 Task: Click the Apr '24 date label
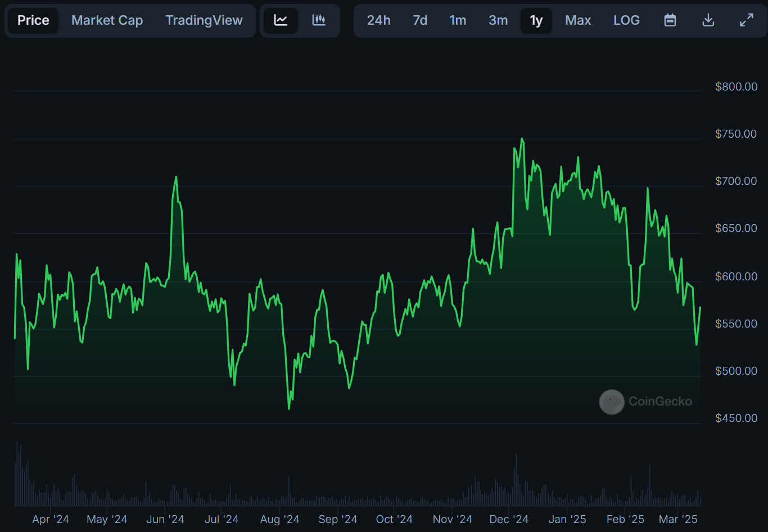[51, 519]
